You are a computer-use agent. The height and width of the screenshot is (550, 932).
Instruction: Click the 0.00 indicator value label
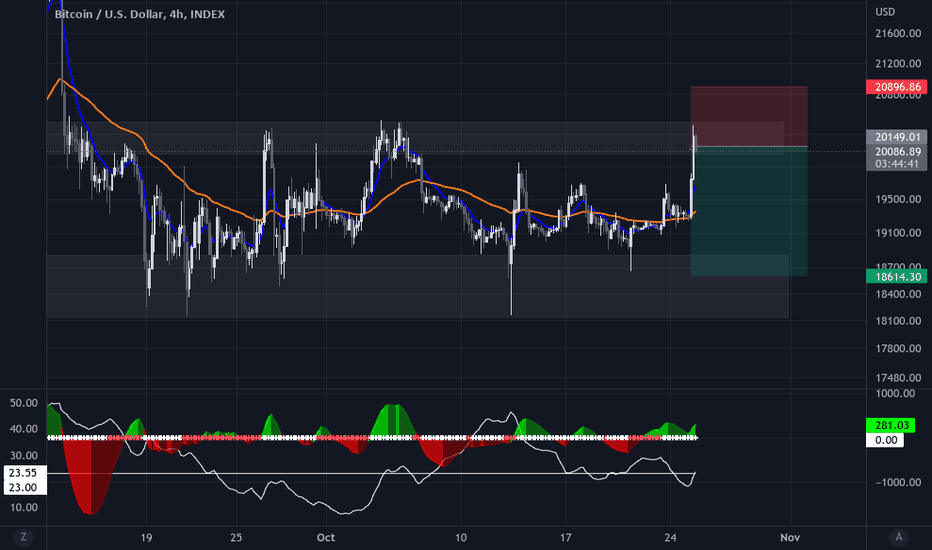coord(885,440)
